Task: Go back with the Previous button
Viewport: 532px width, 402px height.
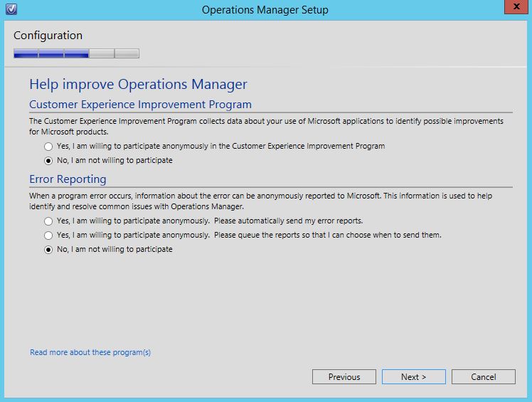Action: coord(344,377)
